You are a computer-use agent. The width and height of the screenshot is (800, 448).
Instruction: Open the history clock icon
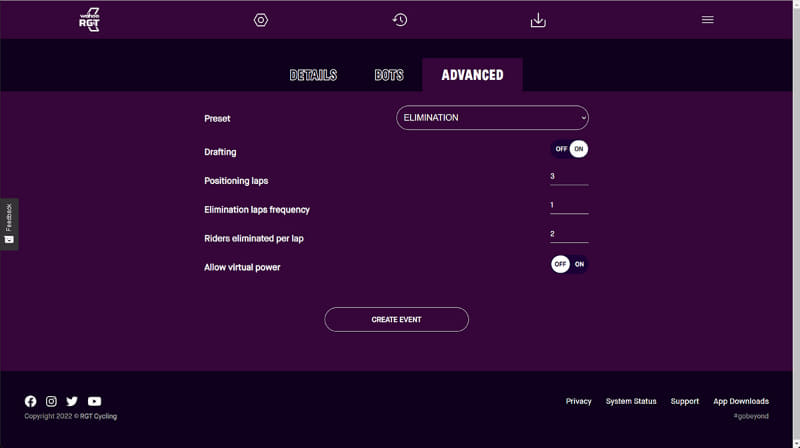[400, 20]
